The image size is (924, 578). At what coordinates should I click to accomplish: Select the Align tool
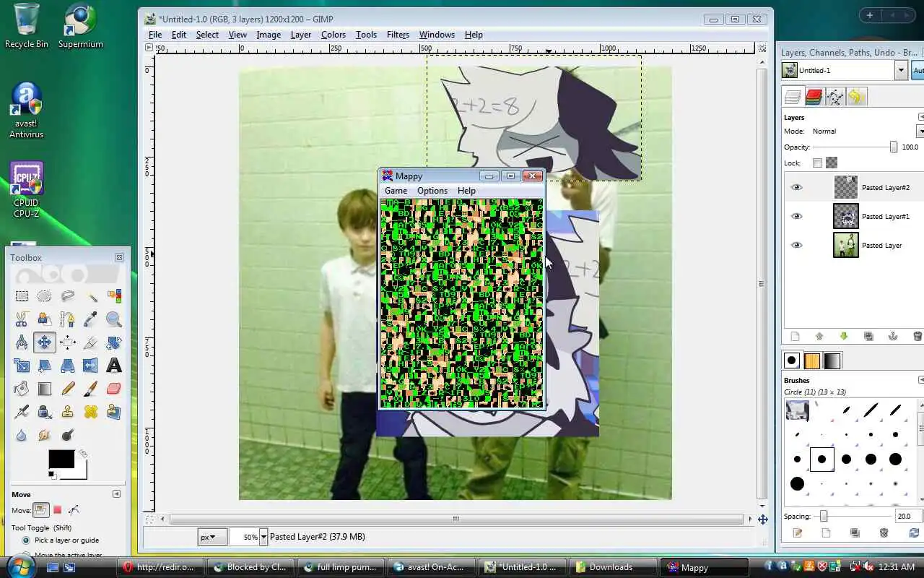click(x=68, y=342)
